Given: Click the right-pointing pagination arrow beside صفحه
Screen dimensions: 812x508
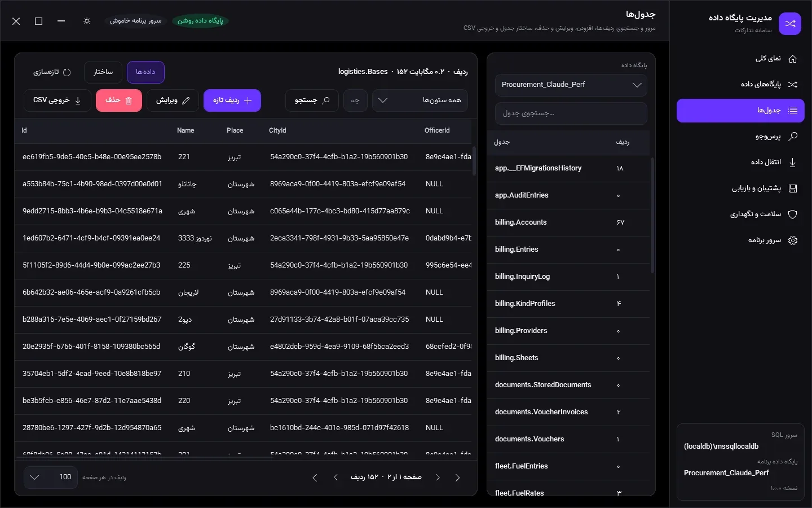Looking at the screenshot, I should (x=438, y=478).
